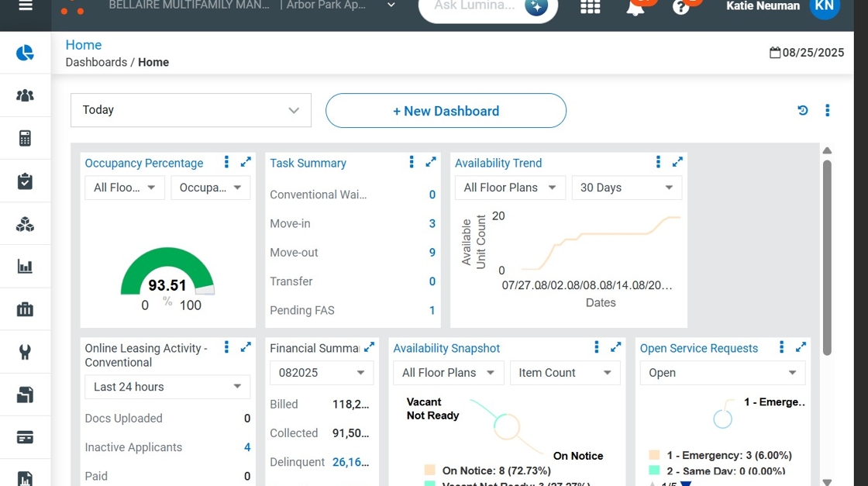Open the save disk sidebar icon
The height and width of the screenshot is (486, 868).
[25, 395]
